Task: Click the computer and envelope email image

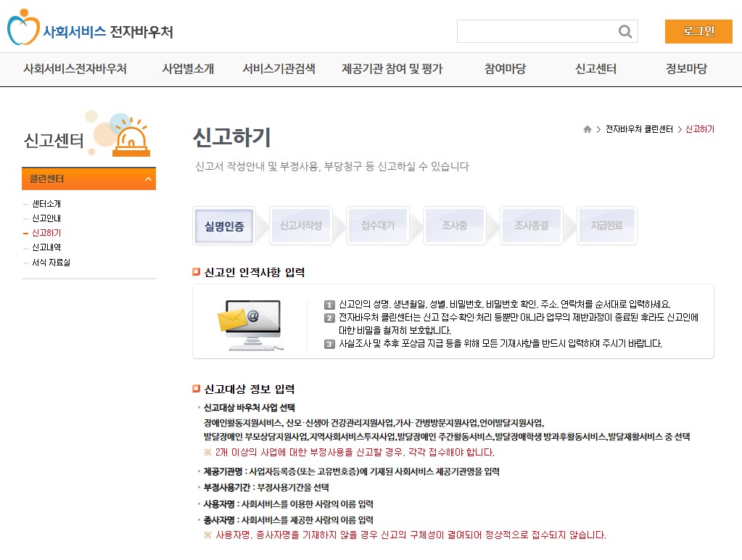Action: pos(250,324)
